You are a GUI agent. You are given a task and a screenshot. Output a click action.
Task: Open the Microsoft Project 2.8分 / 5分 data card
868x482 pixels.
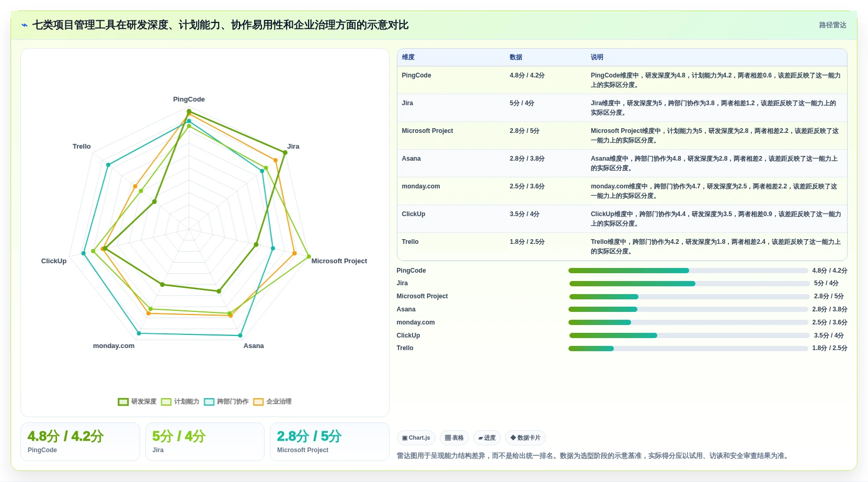coord(329,442)
